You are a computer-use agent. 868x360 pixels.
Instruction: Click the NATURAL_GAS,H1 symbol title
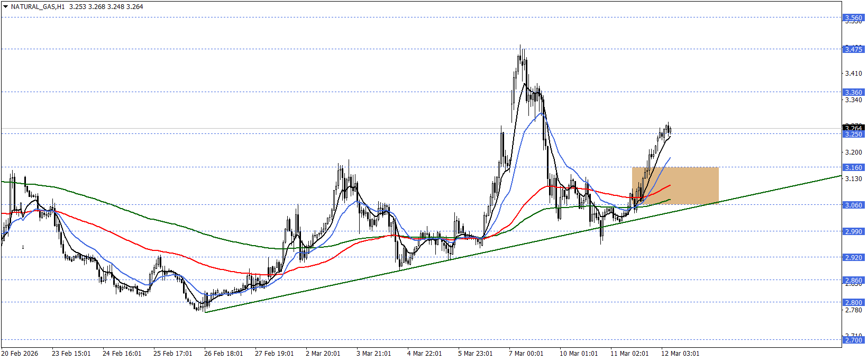point(38,7)
